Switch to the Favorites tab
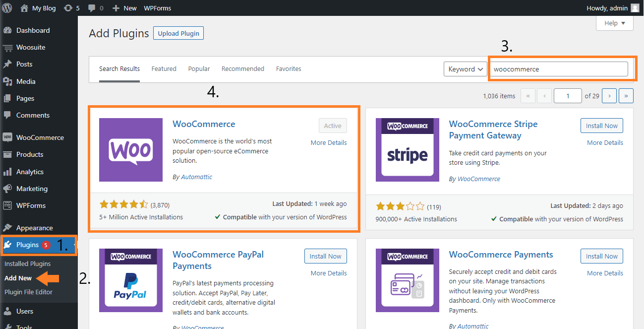 pos(289,69)
